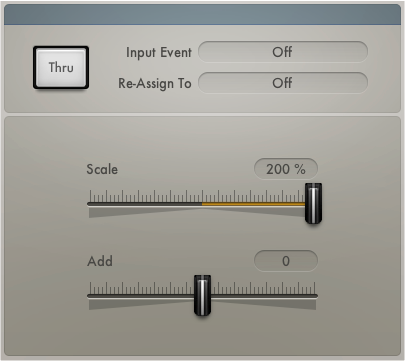The height and width of the screenshot is (361, 405).
Task: Click the blue-gray plugin header bar
Action: (202, 14)
